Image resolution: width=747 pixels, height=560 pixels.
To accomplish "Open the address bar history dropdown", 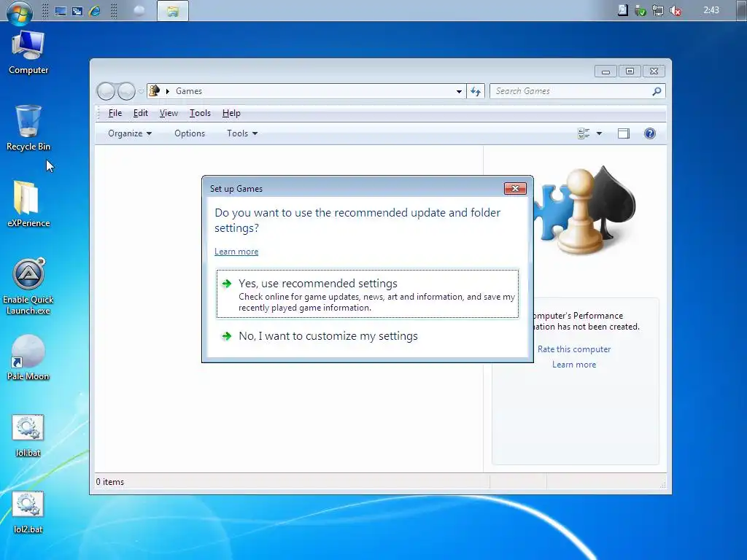I will coord(459,91).
